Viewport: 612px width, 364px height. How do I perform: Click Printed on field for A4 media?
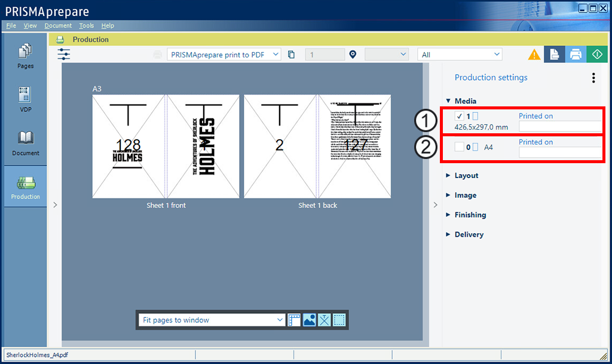tap(561, 152)
